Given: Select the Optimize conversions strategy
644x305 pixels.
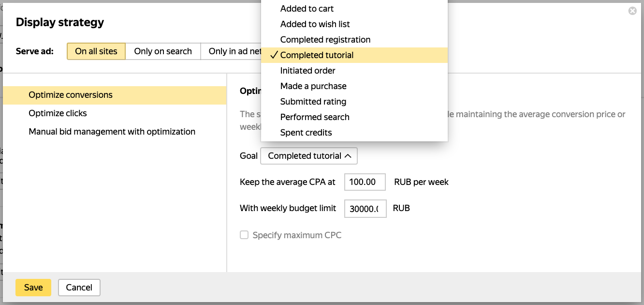Looking at the screenshot, I should (70, 95).
